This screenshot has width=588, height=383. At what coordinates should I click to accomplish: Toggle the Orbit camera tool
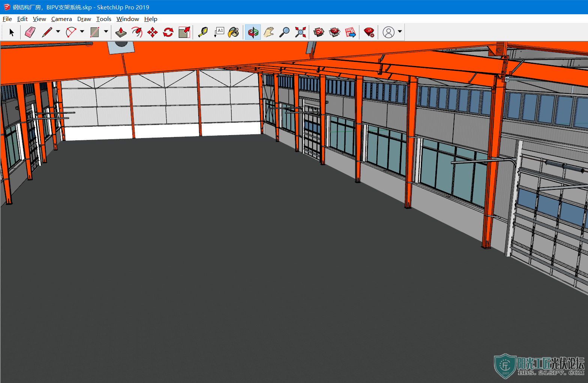click(253, 33)
